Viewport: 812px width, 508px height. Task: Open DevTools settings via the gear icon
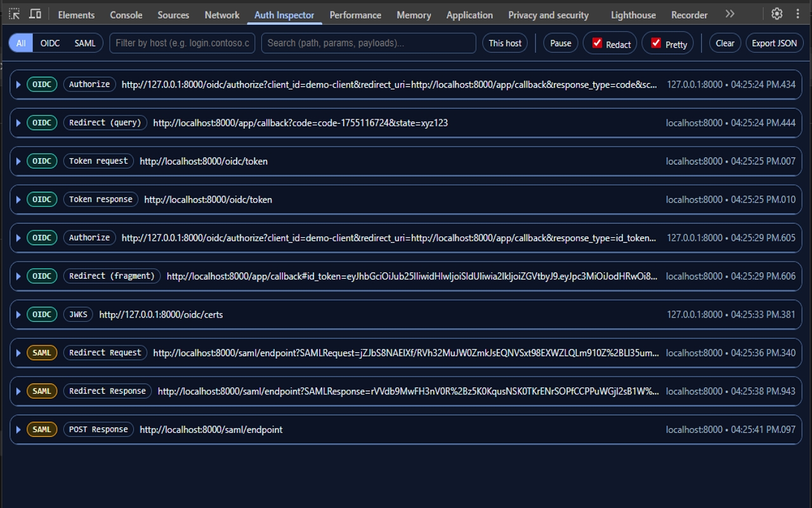click(776, 13)
